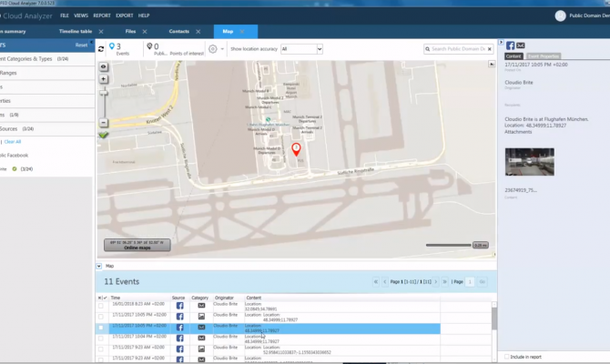Enable the Include in report checkbox
This screenshot has width=610, height=364.
(x=507, y=357)
